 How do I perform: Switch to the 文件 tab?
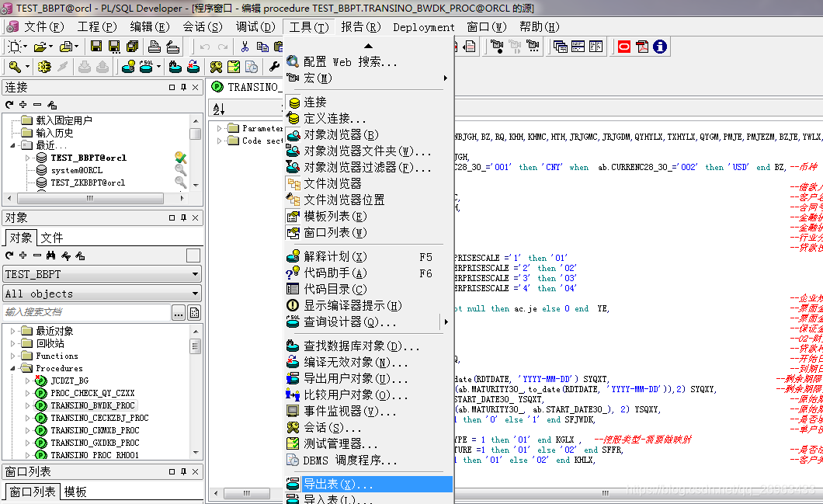click(51, 238)
